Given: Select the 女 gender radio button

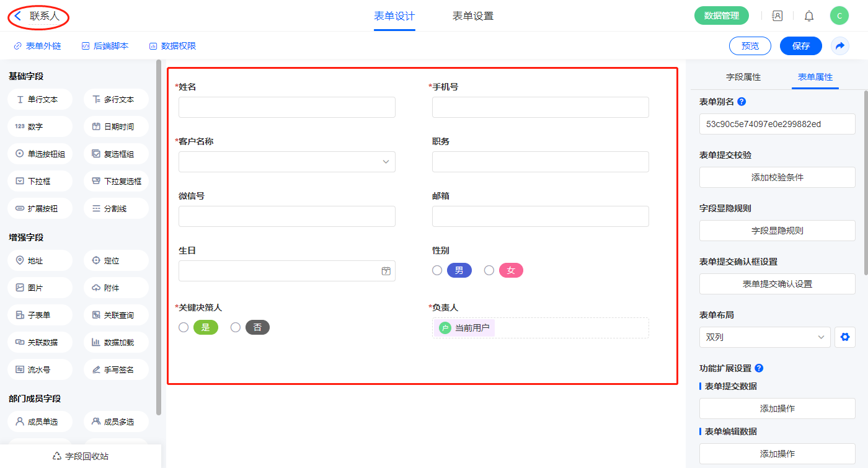Looking at the screenshot, I should (489, 270).
